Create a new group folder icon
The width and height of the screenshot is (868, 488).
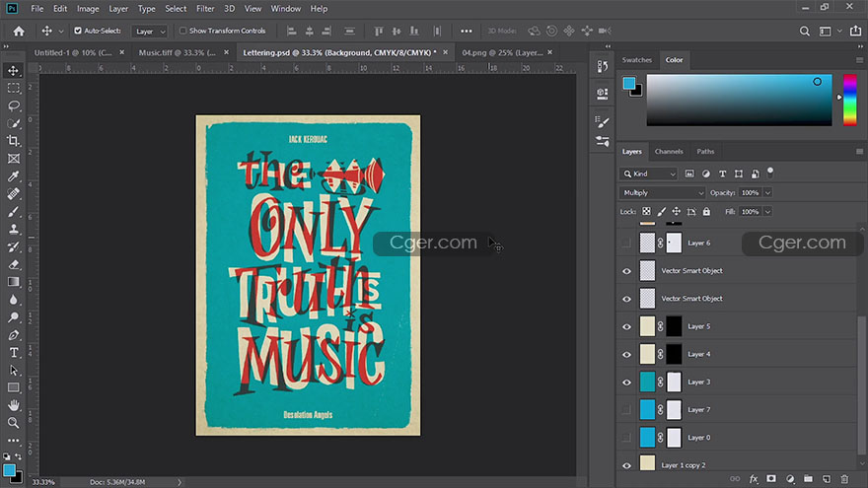[x=808, y=478]
